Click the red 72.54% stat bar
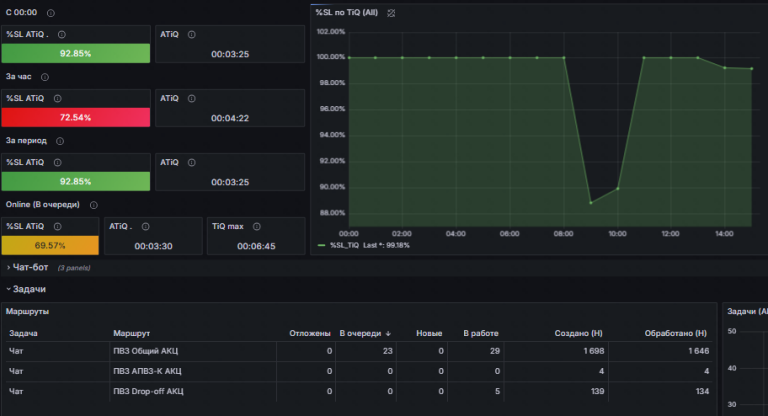This screenshot has width=768, height=416. click(x=75, y=118)
